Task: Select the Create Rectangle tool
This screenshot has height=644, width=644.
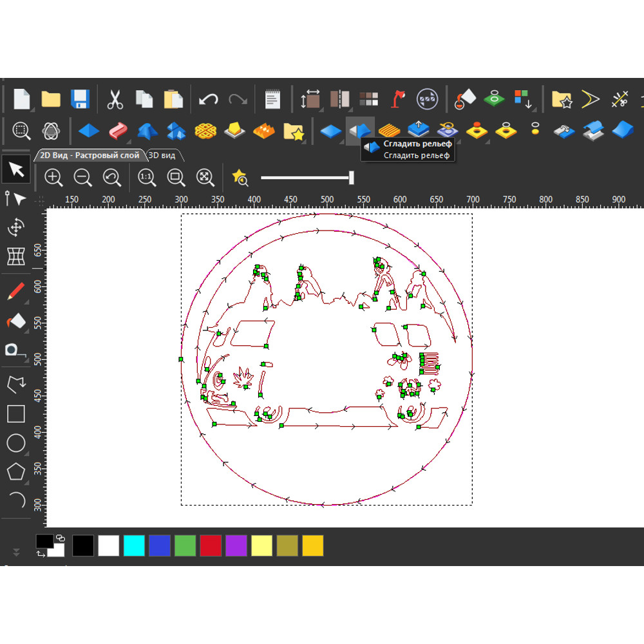Action: 15,413
